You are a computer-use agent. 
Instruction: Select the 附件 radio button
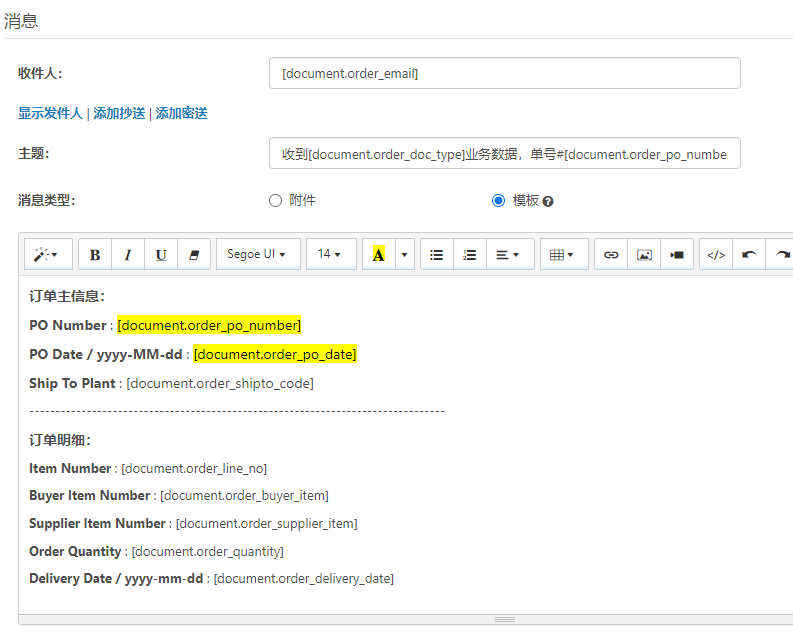click(x=275, y=201)
